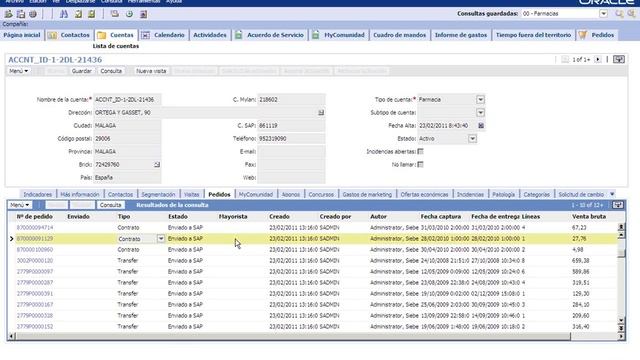Open the Cuadro de mandos tab
Viewport: 640px width, 360px height.
coord(400,35)
